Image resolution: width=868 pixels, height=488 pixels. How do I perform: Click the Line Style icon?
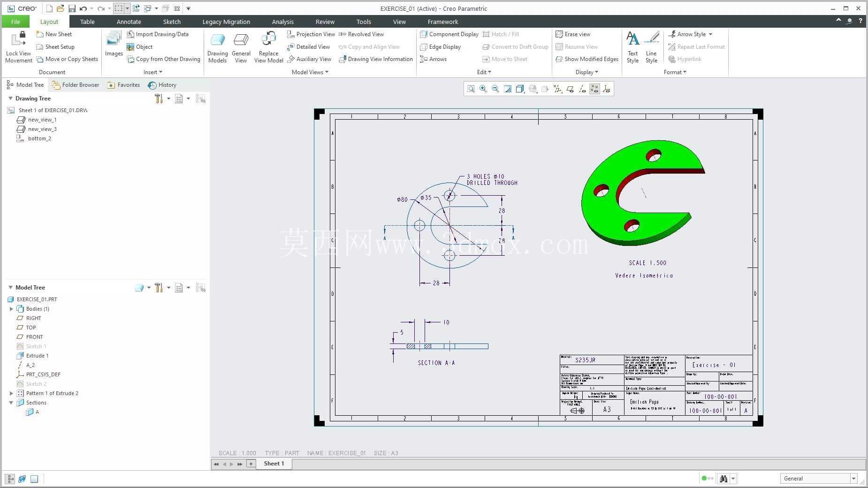pos(651,47)
